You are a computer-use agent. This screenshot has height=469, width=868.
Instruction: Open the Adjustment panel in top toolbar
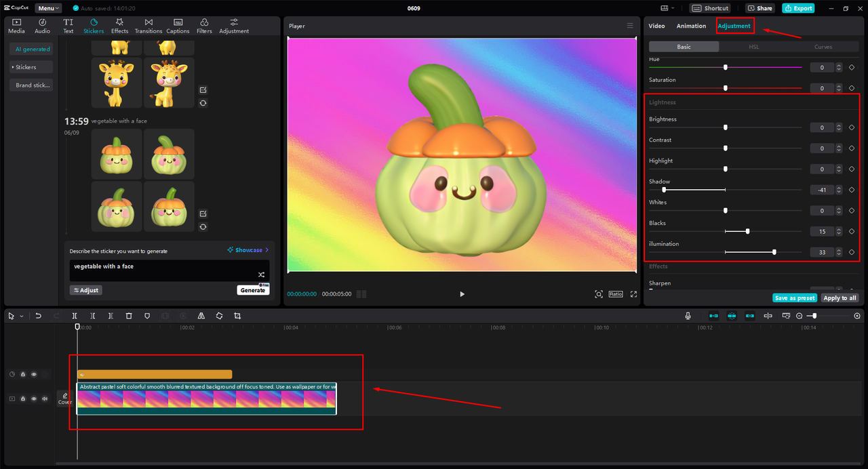(234, 26)
